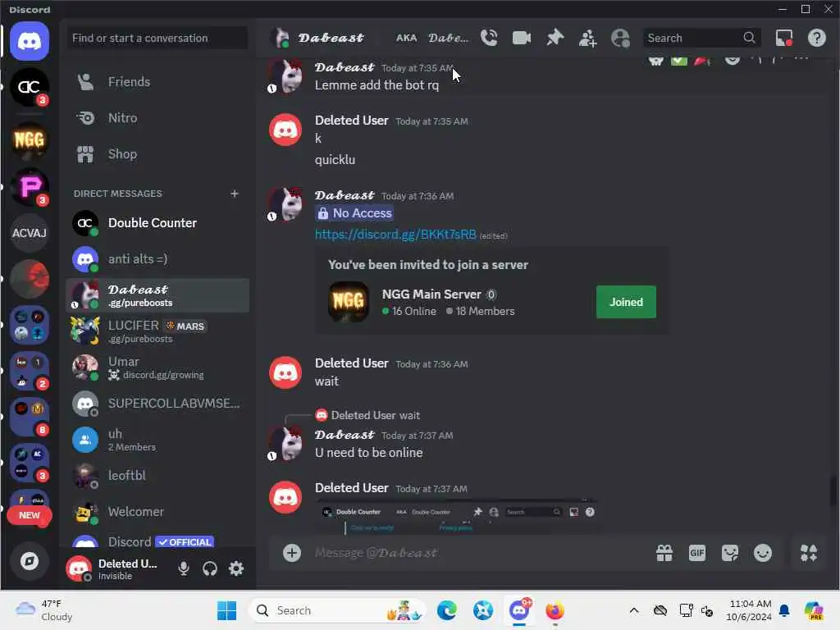Toggle the user profile panel

(620, 38)
